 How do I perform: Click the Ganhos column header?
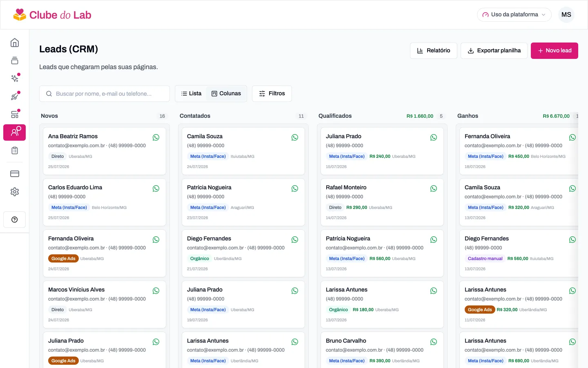(x=468, y=116)
